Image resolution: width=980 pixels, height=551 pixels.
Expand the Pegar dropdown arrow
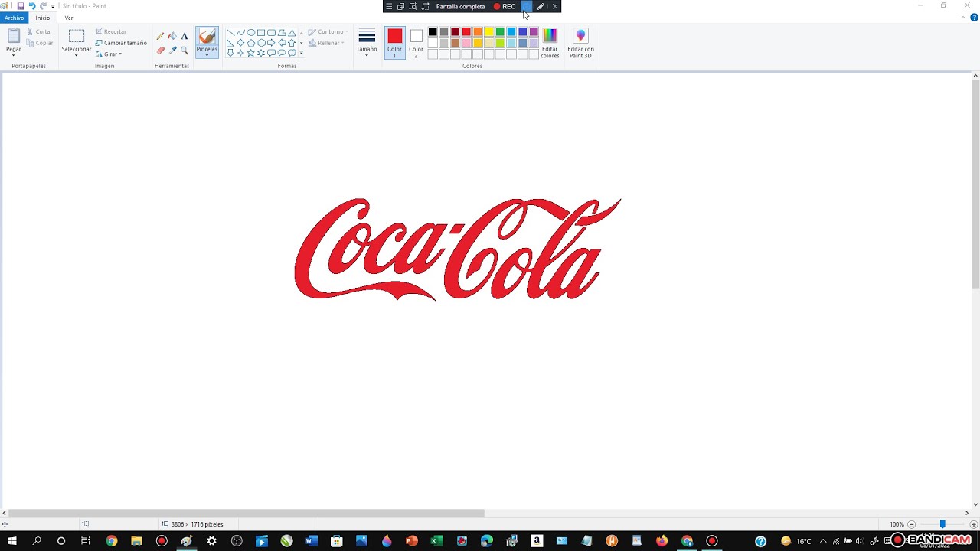14,55
